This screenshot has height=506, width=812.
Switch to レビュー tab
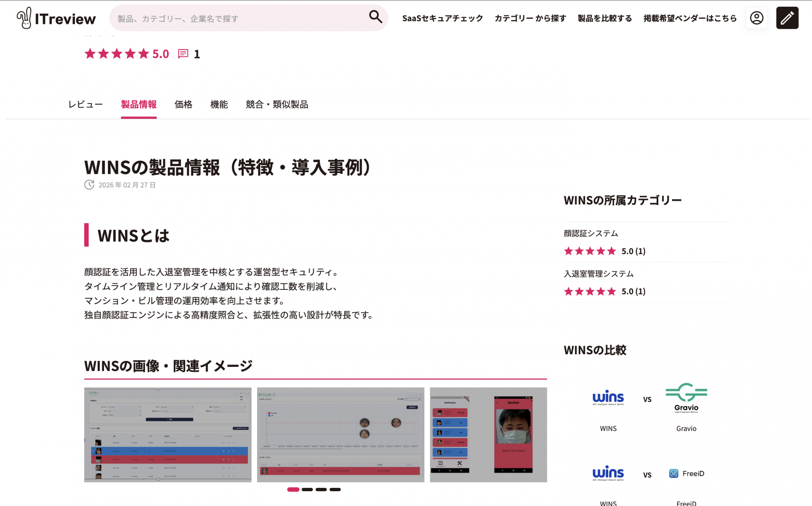[x=85, y=104]
